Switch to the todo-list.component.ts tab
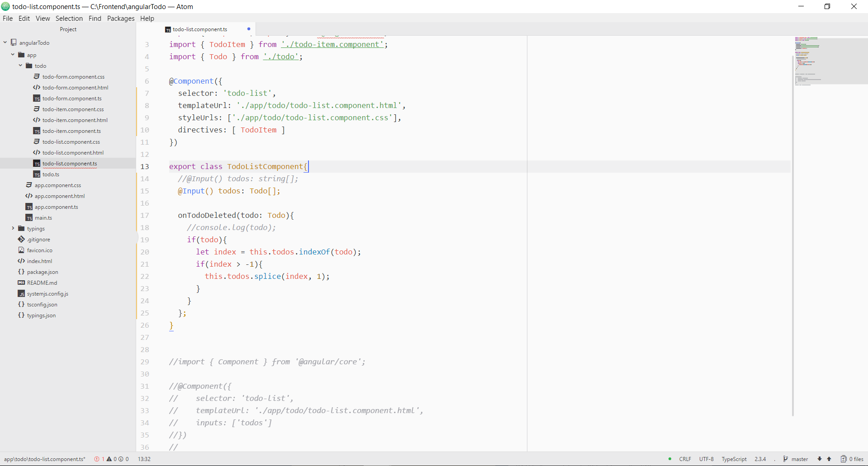 [199, 29]
